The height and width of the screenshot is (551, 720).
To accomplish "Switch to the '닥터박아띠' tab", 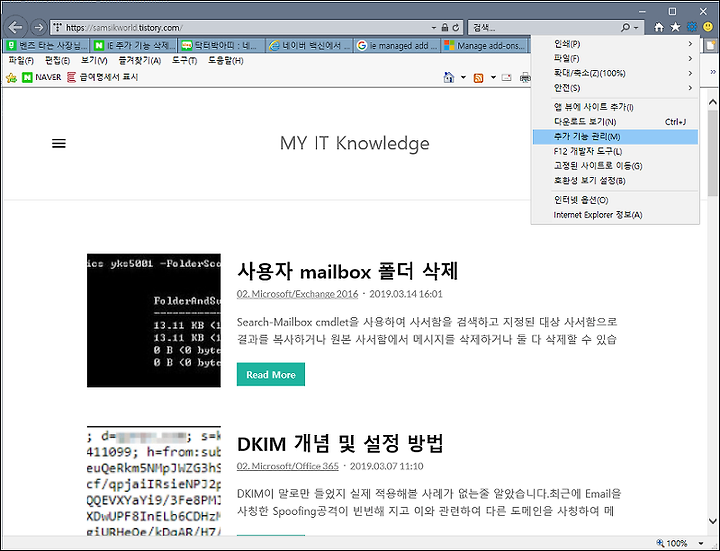I will (x=221, y=46).
